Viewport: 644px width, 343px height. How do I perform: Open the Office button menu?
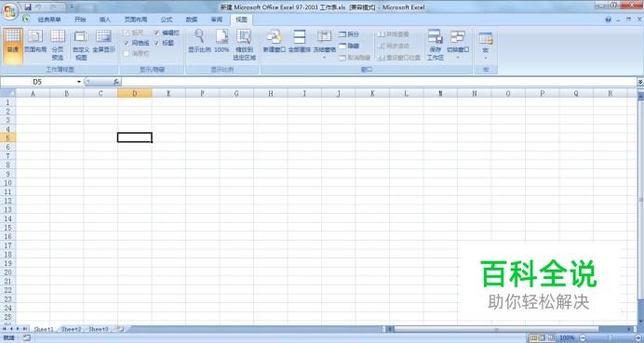(9, 11)
